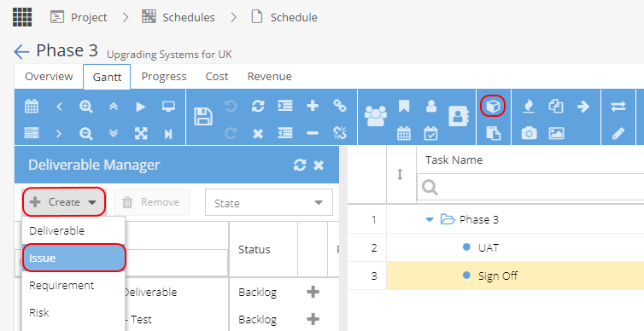Collapse the Phase 3 task tree
644x331 pixels.
pyautogui.click(x=430, y=220)
